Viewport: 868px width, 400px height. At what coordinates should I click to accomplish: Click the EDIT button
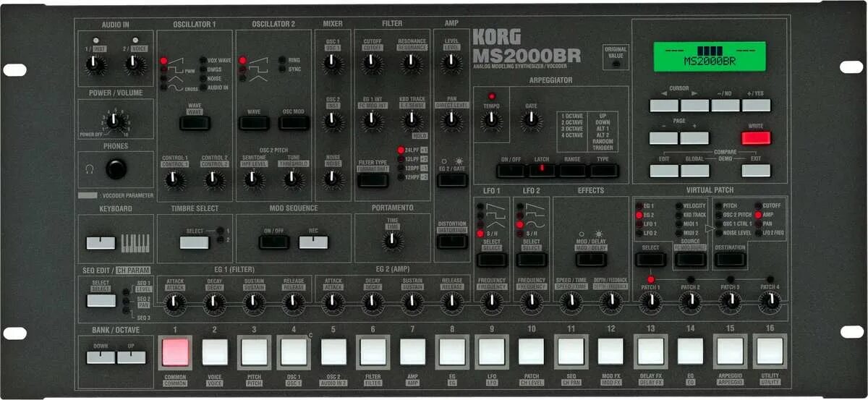(x=664, y=171)
